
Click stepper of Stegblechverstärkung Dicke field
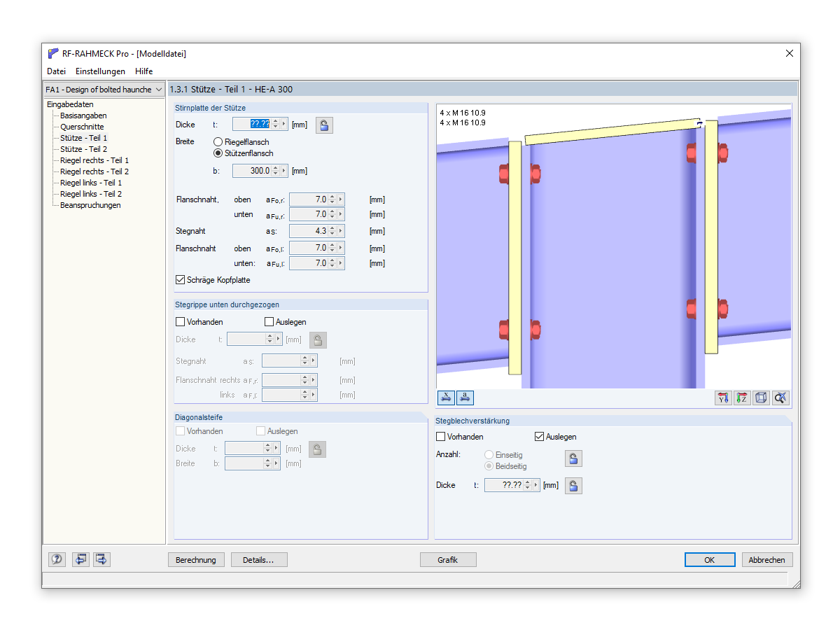pos(528,485)
